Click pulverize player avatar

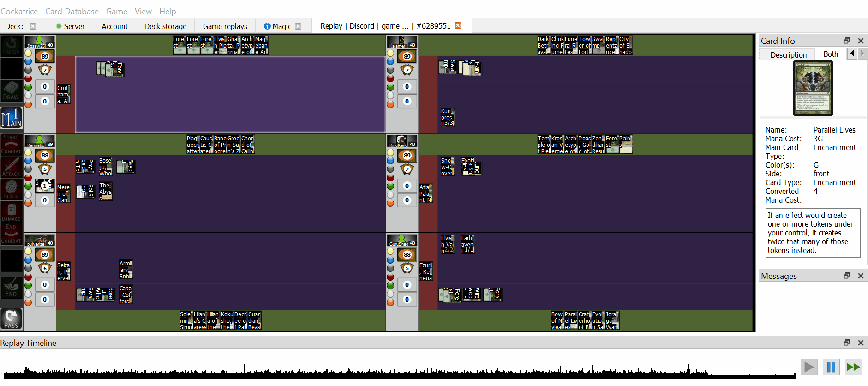40,241
